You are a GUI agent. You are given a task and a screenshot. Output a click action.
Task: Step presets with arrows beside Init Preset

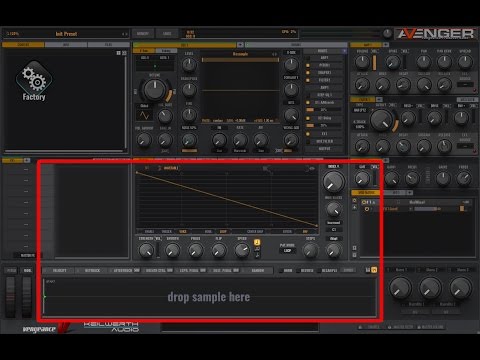tap(124, 34)
